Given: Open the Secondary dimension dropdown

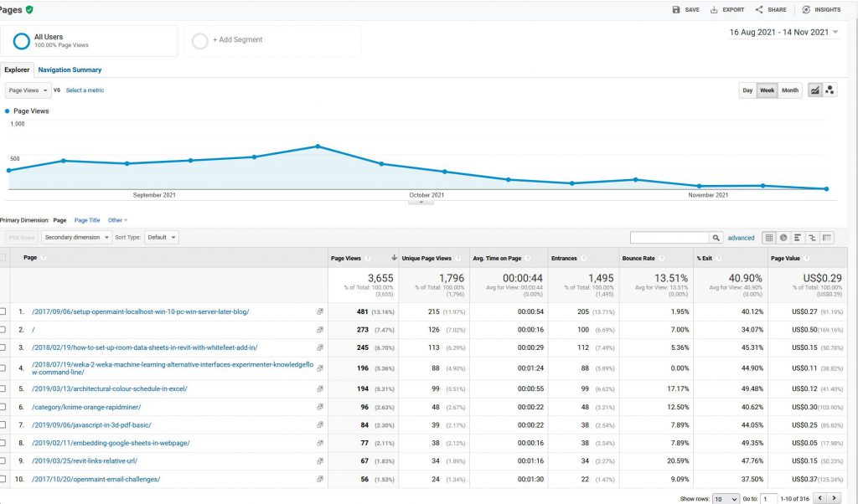Looking at the screenshot, I should [77, 237].
